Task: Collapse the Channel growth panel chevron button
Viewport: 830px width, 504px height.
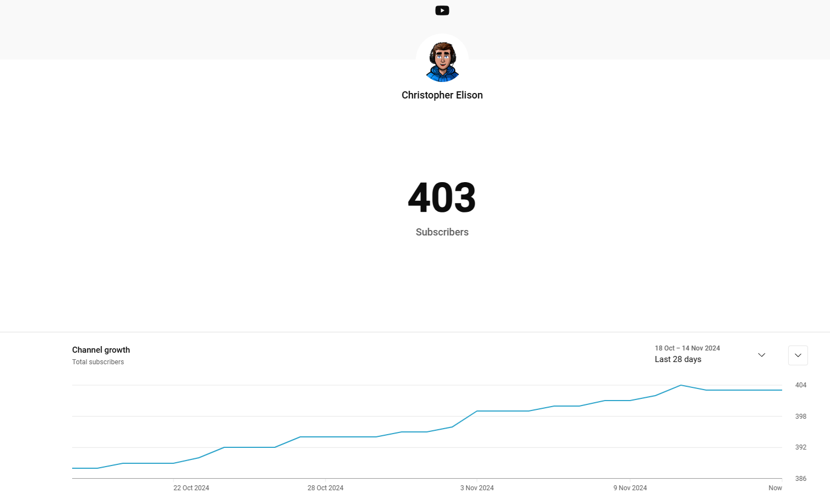Action: click(x=798, y=355)
